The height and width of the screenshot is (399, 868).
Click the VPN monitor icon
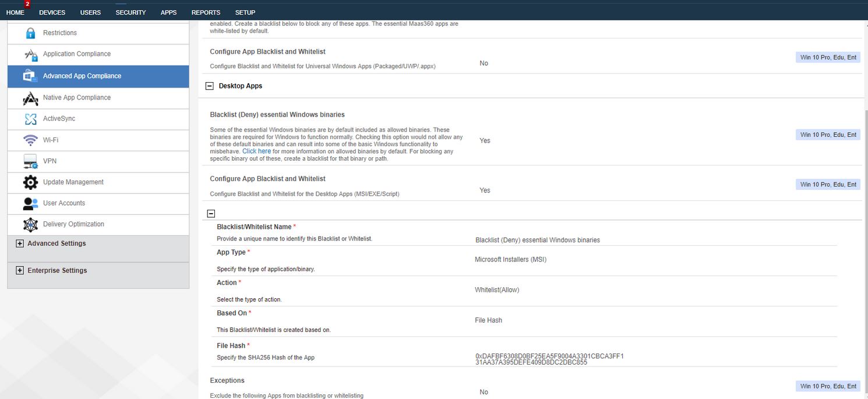[31, 161]
